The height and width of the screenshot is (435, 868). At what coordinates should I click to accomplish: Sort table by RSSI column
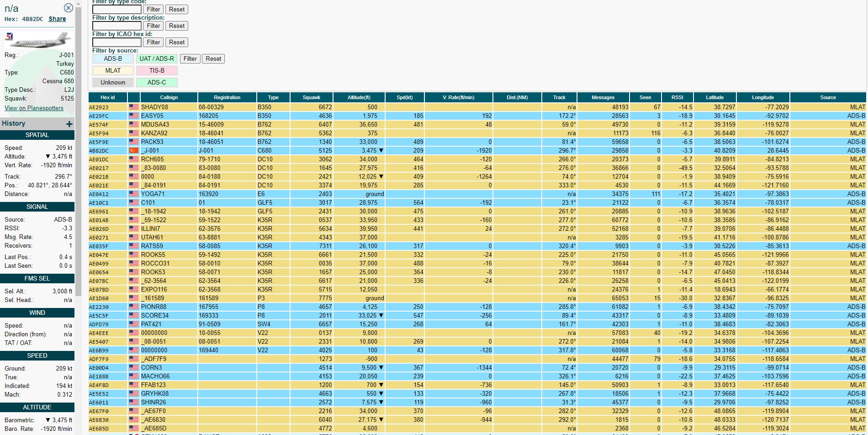pyautogui.click(x=677, y=97)
